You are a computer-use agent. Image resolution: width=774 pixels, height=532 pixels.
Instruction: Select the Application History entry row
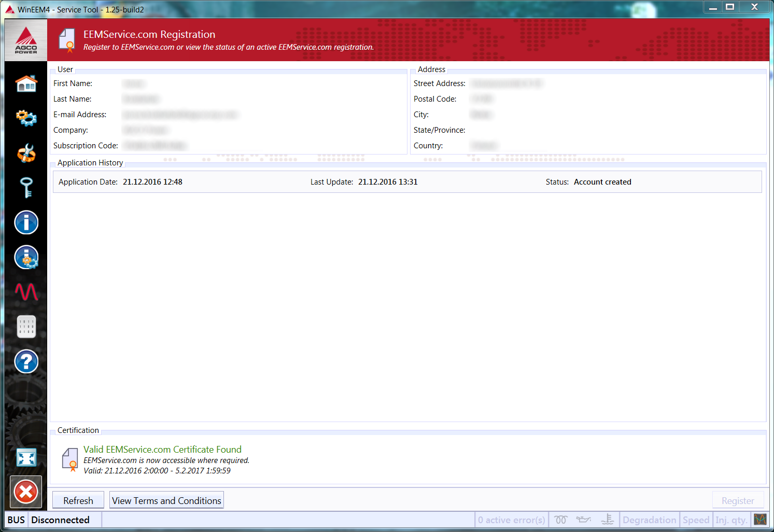click(x=407, y=182)
